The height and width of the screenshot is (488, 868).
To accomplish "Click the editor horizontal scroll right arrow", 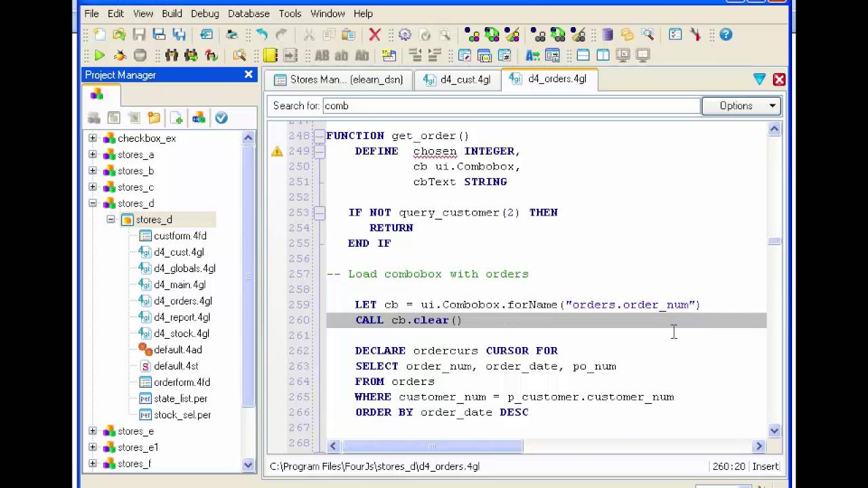I will coord(759,446).
